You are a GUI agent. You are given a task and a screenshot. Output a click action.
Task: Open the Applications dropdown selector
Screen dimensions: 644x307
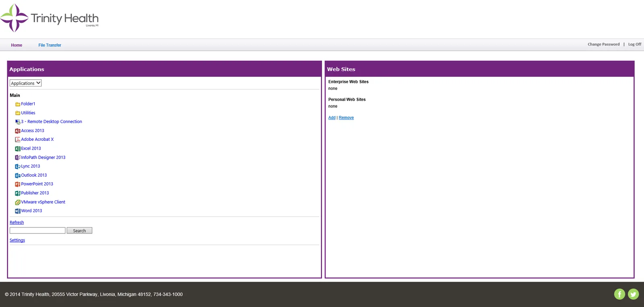26,83
